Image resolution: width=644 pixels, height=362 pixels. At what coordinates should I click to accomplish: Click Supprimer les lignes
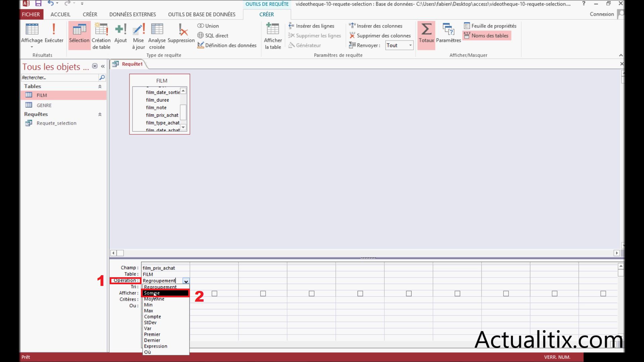click(x=315, y=36)
